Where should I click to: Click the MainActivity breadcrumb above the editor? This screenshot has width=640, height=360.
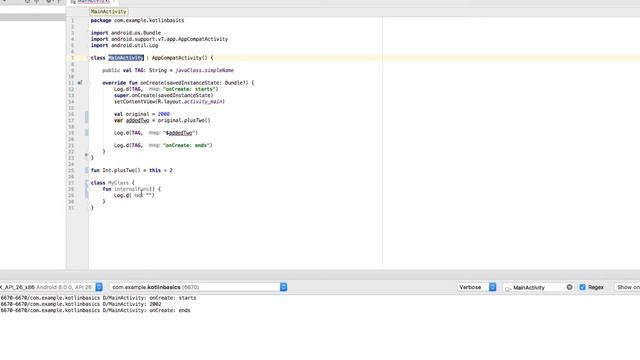(x=109, y=11)
